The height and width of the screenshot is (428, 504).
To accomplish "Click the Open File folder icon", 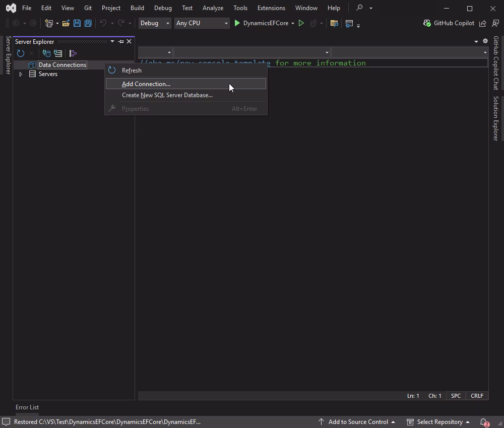I will point(66,23).
